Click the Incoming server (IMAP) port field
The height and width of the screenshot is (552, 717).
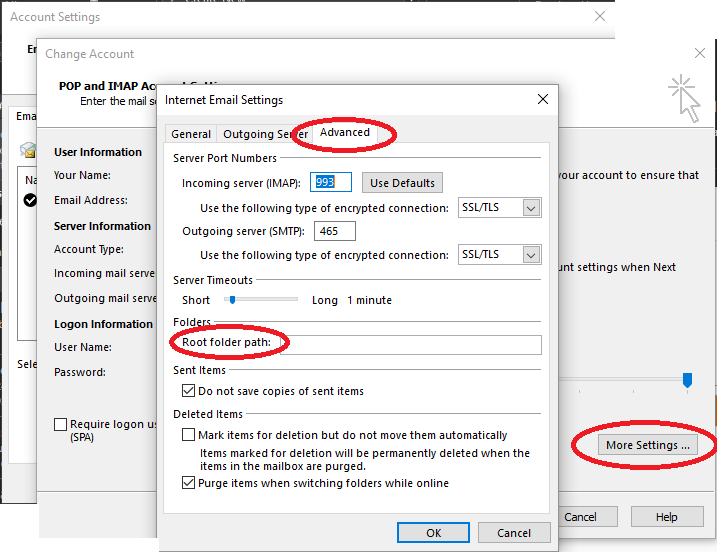tap(331, 182)
